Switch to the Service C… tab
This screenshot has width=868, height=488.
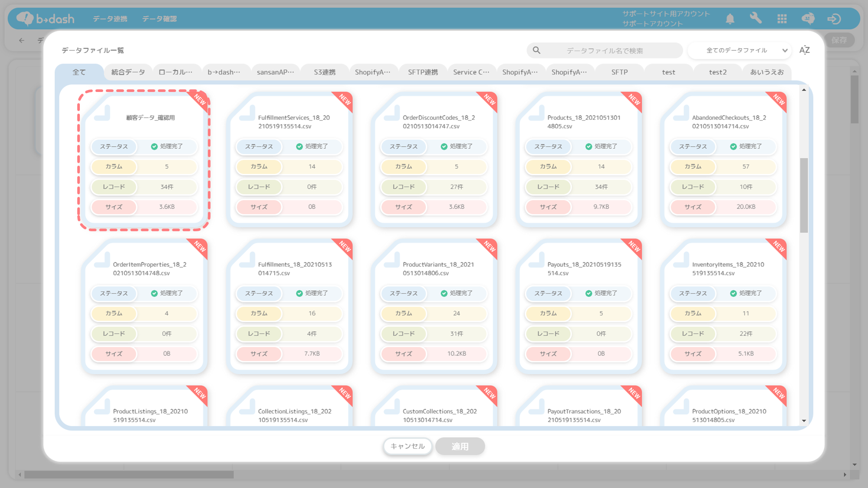click(471, 72)
